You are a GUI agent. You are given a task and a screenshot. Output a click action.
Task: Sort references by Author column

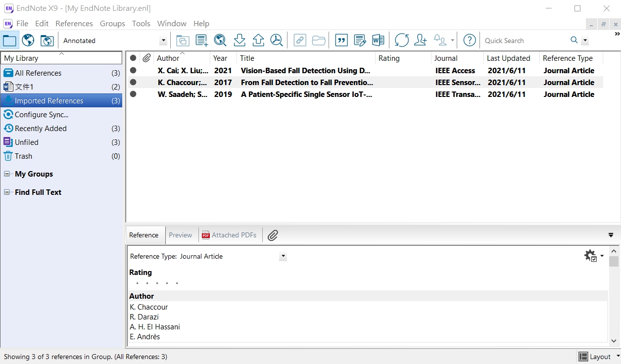[182, 58]
